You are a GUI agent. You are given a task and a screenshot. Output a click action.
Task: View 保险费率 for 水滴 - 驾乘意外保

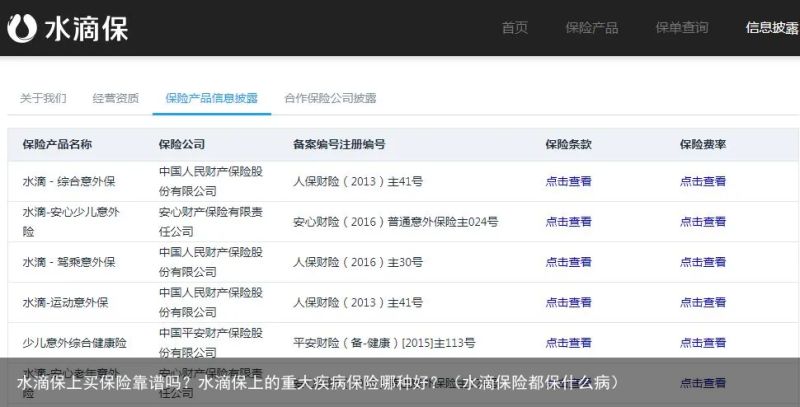click(x=703, y=262)
